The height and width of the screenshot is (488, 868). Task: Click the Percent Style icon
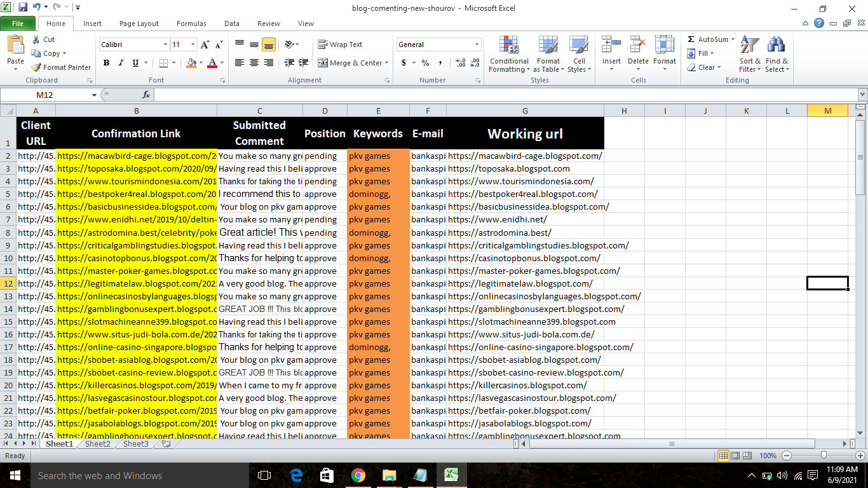pyautogui.click(x=424, y=63)
